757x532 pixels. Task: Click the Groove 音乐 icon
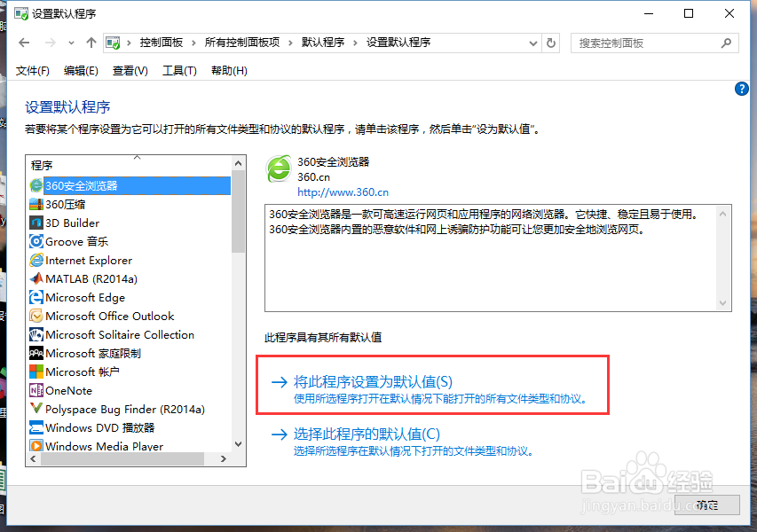[x=36, y=242]
